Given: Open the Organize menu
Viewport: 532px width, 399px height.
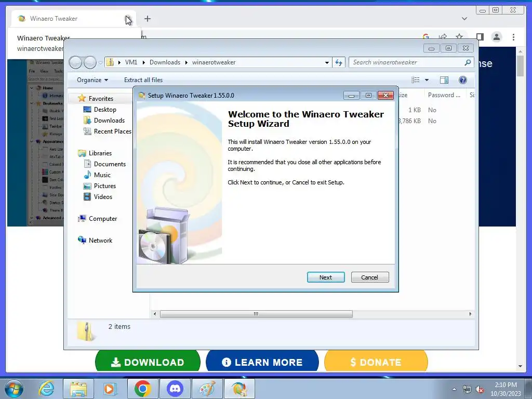Looking at the screenshot, I should pyautogui.click(x=92, y=79).
